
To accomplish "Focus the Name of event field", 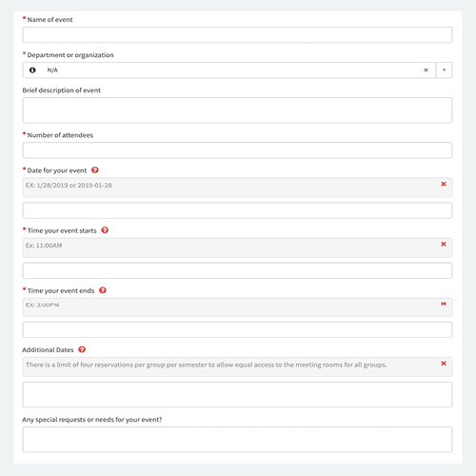I will click(237, 35).
